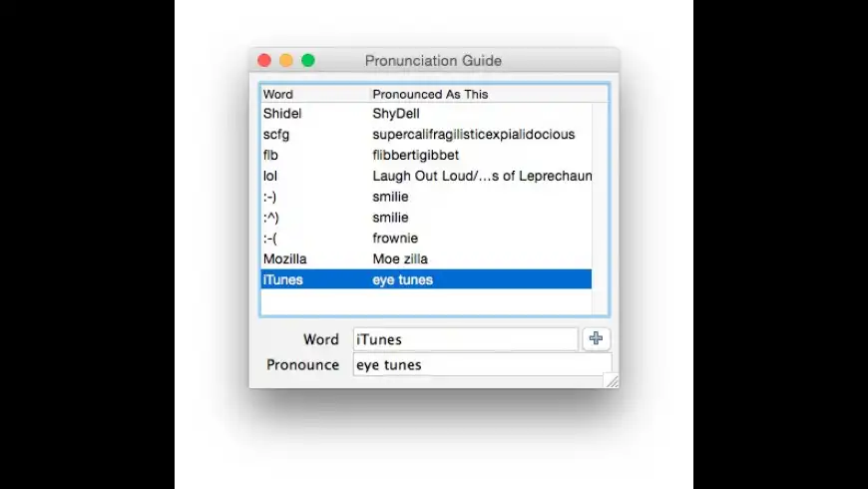
Task: Sort by Pronounced As This header
Action: point(489,94)
